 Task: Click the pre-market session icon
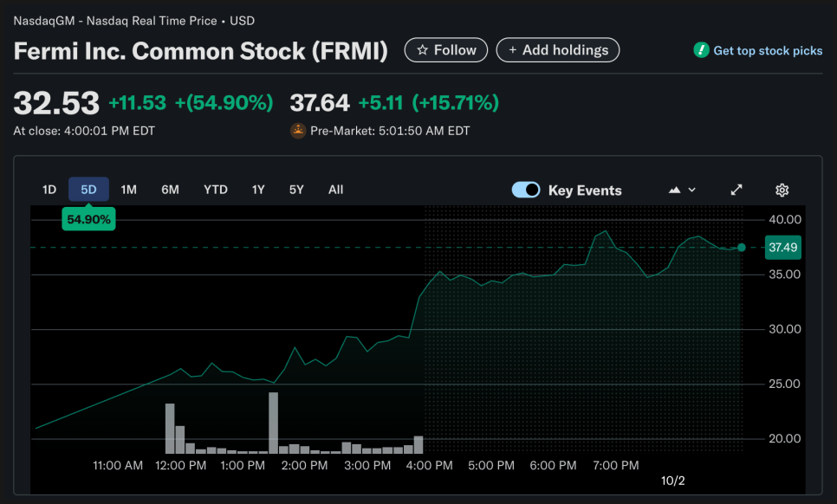click(x=297, y=131)
